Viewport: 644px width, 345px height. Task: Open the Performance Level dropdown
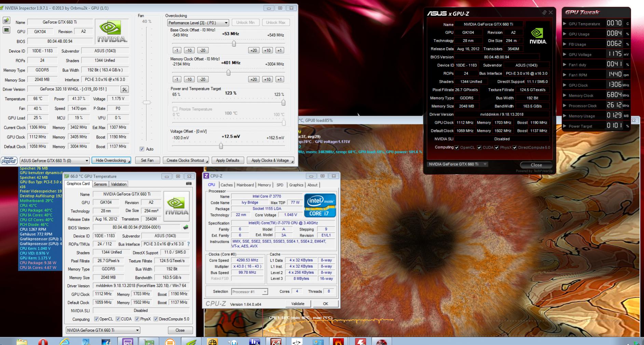click(x=198, y=23)
